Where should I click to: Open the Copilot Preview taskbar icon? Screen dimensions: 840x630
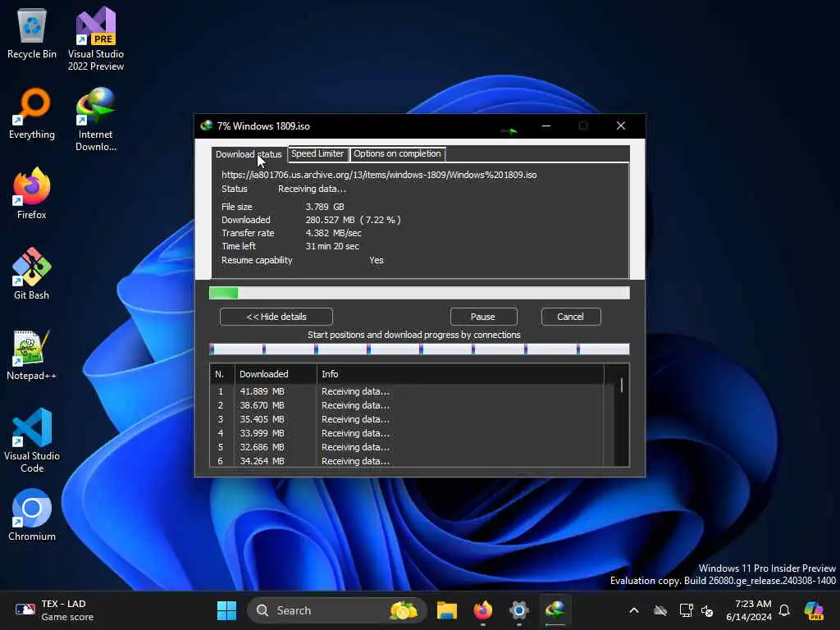(814, 610)
